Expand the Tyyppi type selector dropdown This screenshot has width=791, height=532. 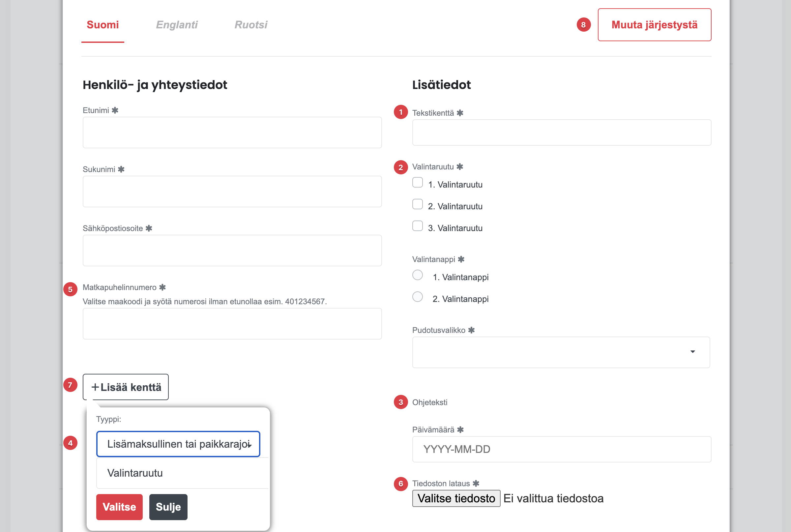click(x=178, y=444)
